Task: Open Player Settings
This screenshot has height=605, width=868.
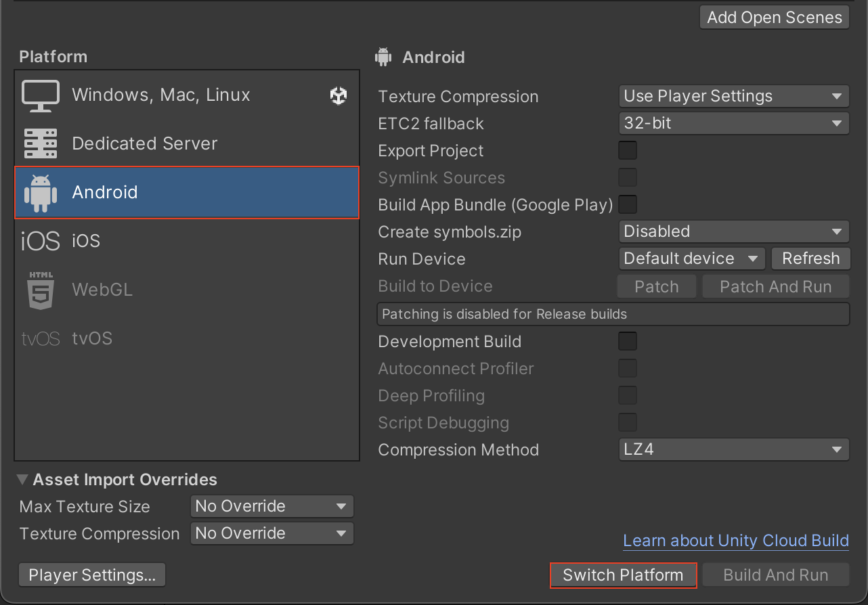Action: click(92, 575)
